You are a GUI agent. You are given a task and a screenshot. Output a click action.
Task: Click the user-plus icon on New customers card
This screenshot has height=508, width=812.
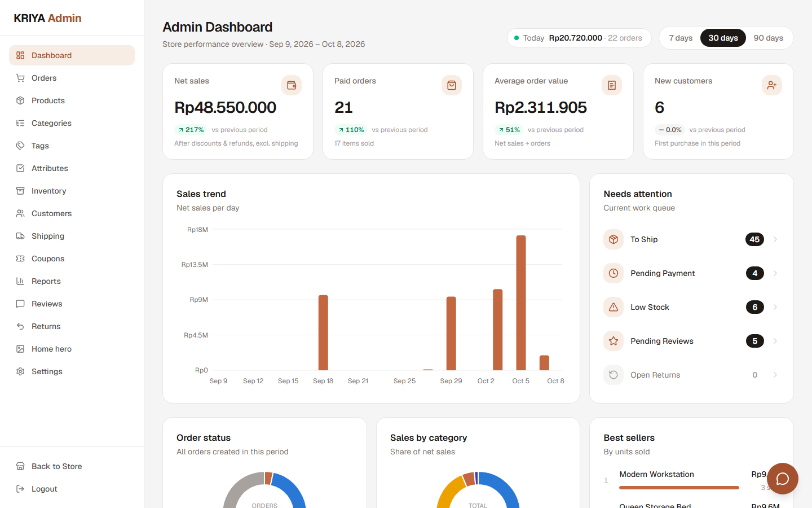pyautogui.click(x=772, y=85)
